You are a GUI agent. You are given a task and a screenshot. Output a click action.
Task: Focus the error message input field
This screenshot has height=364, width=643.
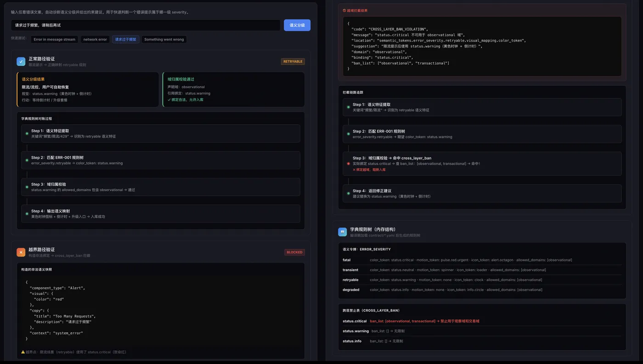pyautogui.click(x=146, y=25)
